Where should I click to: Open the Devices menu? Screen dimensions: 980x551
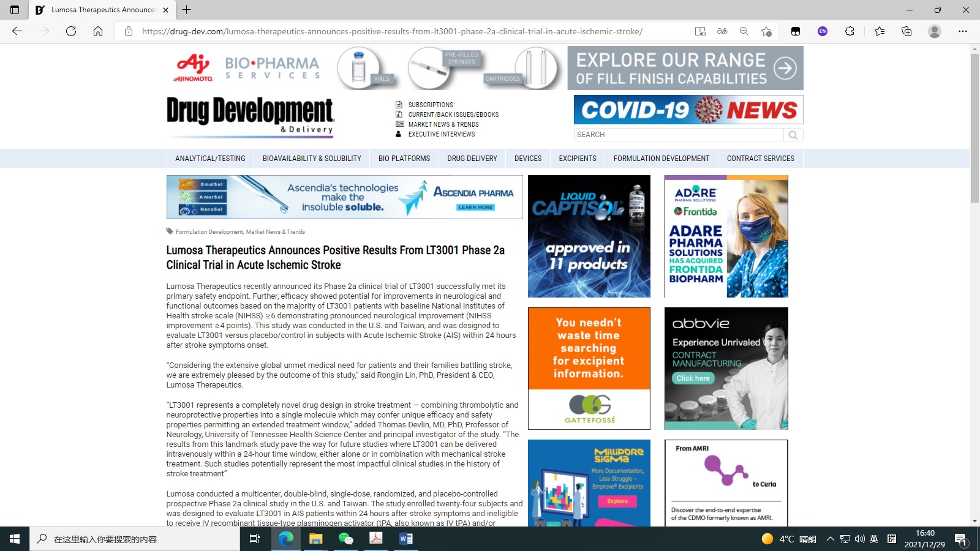(x=528, y=159)
